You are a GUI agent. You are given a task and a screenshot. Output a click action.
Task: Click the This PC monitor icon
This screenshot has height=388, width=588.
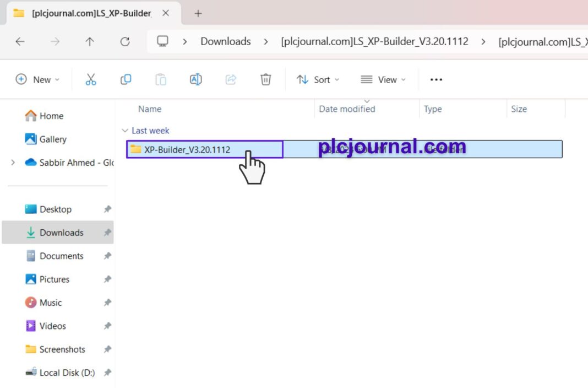[x=162, y=41]
